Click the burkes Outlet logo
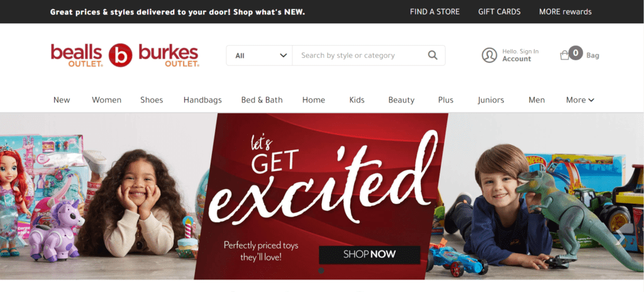This screenshot has width=644, height=292. pos(169,55)
